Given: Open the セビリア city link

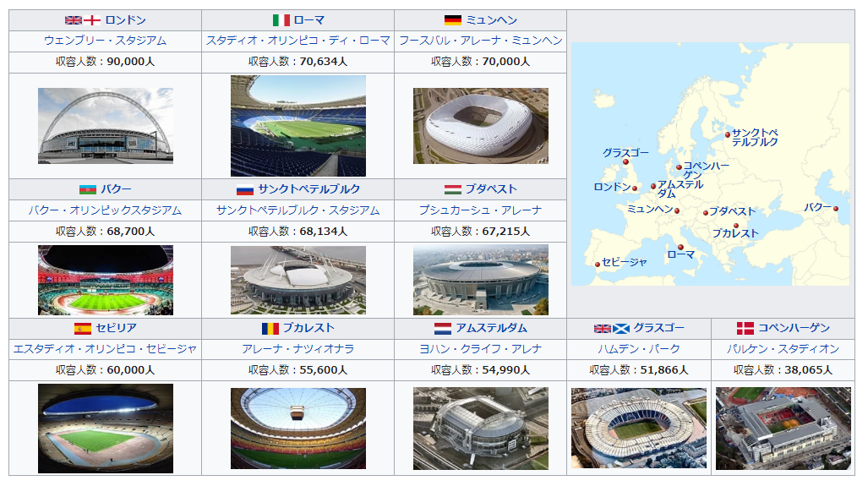Looking at the screenshot, I should click(x=116, y=328).
